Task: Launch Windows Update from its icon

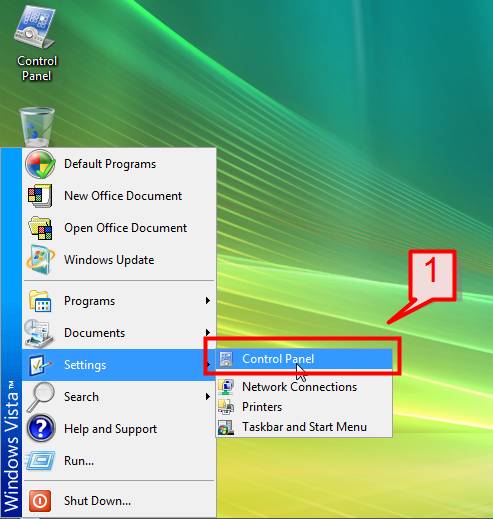Action: pyautogui.click(x=40, y=260)
